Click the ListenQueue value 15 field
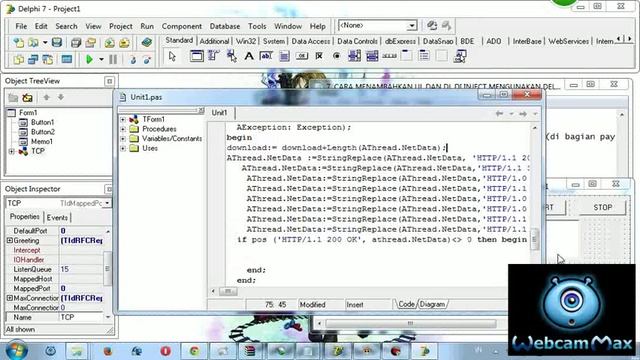 [81, 269]
